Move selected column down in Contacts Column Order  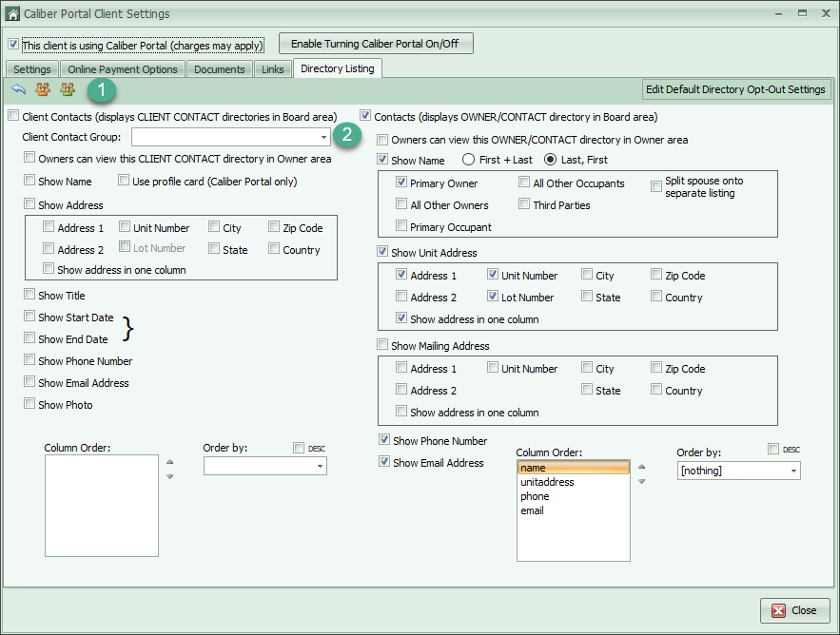point(641,482)
